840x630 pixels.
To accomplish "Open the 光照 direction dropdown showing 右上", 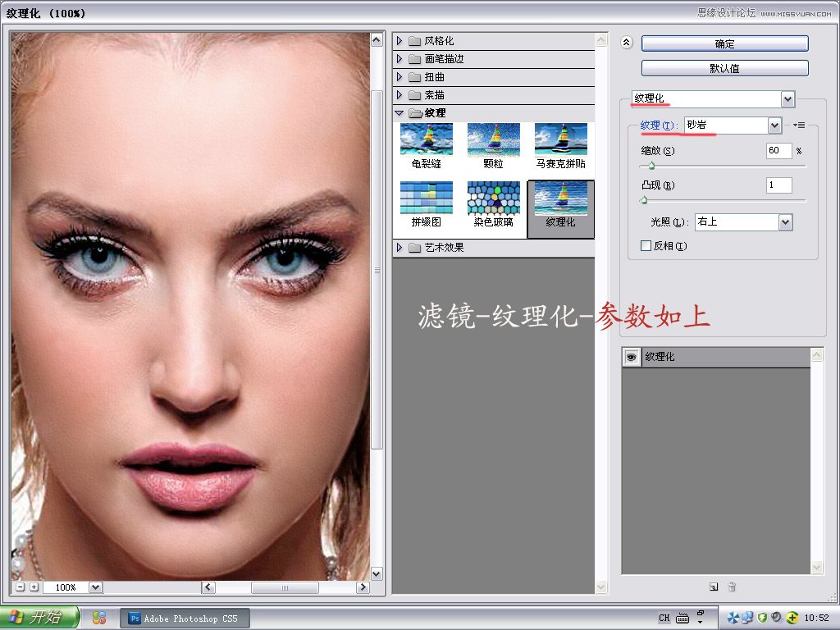I will click(x=785, y=222).
